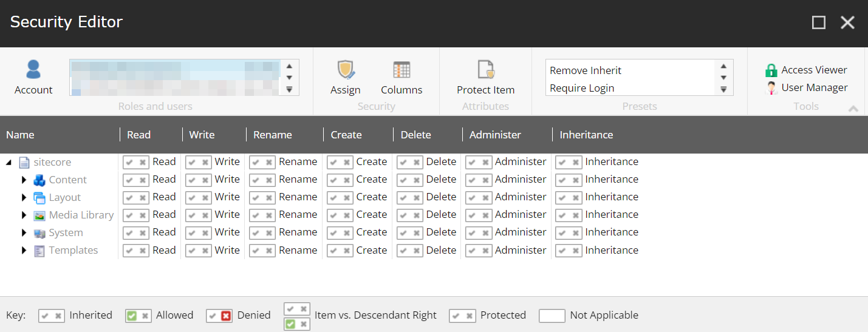
Task: Collapse the sitecore root node
Action: point(9,163)
